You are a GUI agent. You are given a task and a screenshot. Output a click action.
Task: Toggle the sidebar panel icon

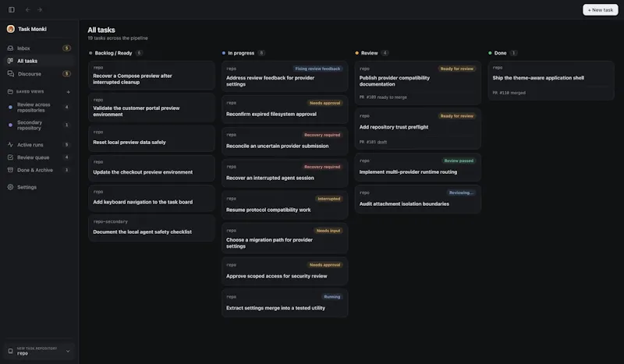12,9
